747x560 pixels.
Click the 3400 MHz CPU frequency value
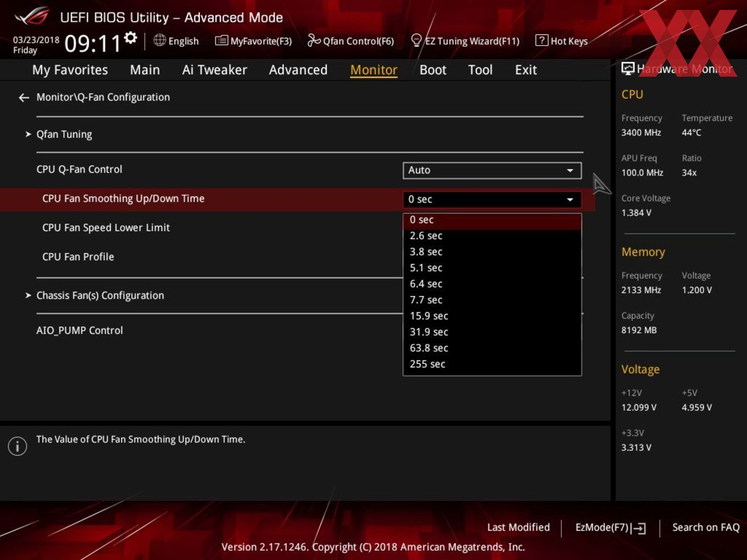coord(641,132)
